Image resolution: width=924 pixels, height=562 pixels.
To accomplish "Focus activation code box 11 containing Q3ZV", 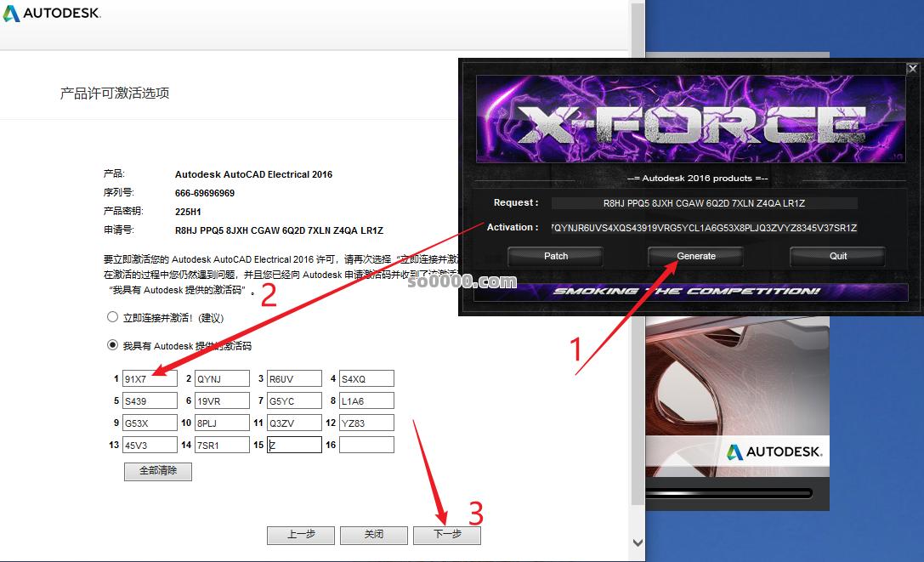I will pos(295,423).
